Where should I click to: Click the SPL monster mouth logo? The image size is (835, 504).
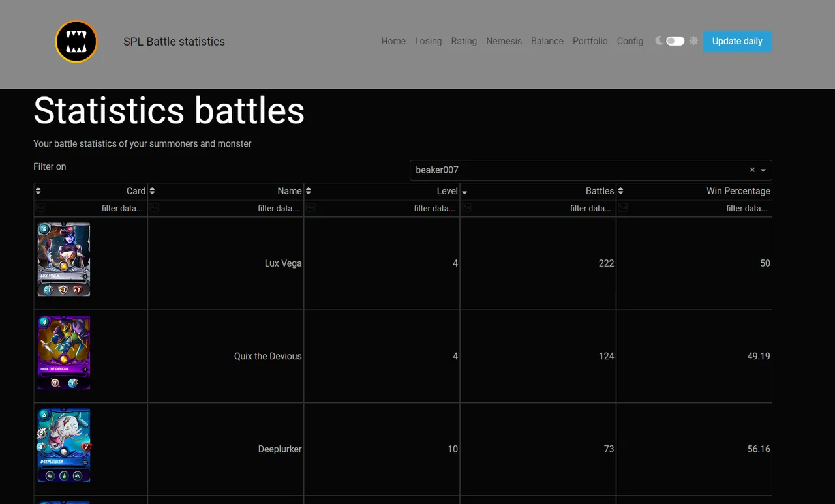pyautogui.click(x=76, y=41)
